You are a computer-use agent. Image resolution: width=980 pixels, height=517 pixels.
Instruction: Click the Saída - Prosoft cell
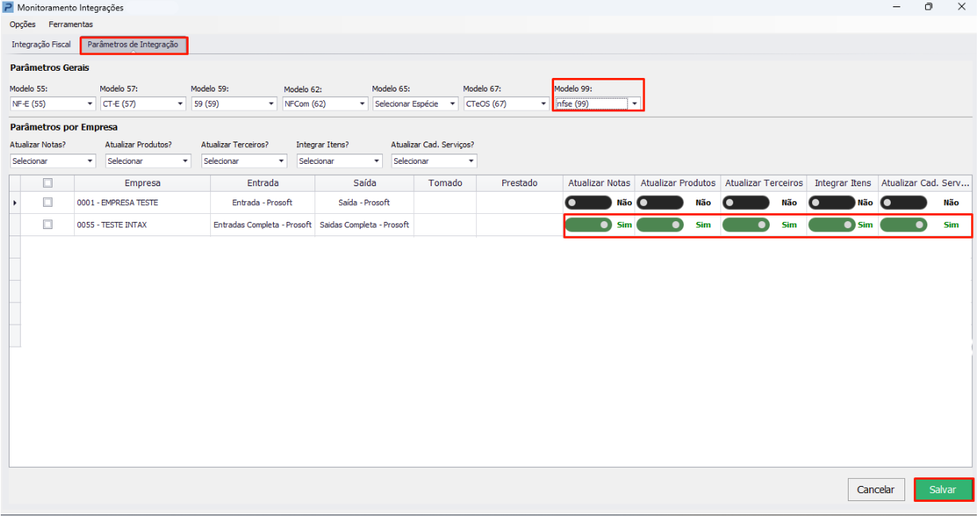365,203
